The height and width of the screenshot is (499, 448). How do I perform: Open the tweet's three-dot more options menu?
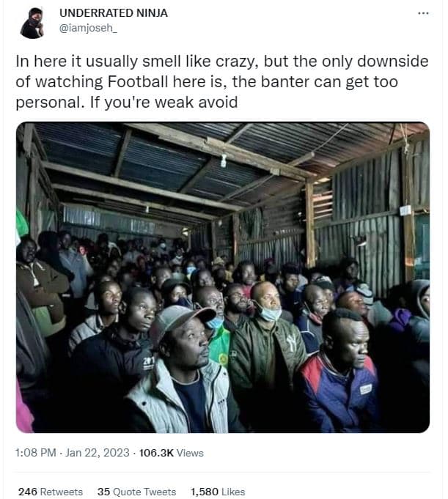(423, 13)
